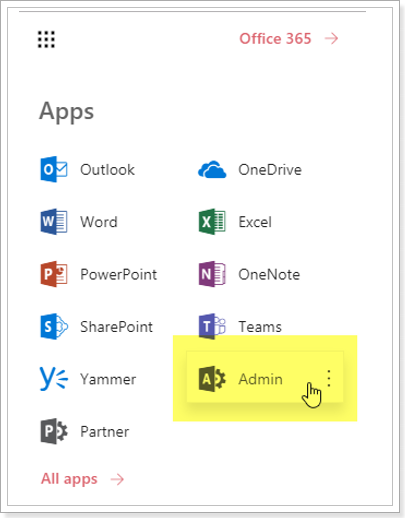Click the app launcher waffle icon
Image resolution: width=405 pixels, height=518 pixels.
point(46,39)
